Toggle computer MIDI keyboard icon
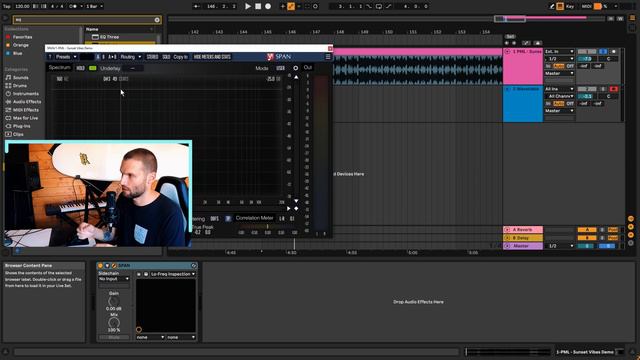640x360 pixels. [560, 6]
